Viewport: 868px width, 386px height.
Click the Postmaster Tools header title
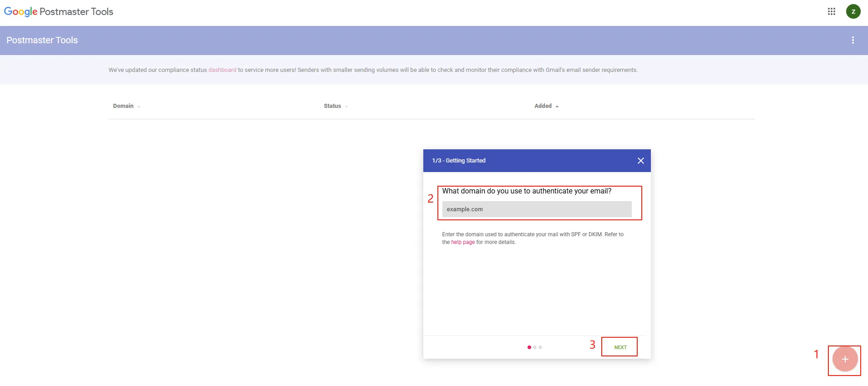click(42, 40)
